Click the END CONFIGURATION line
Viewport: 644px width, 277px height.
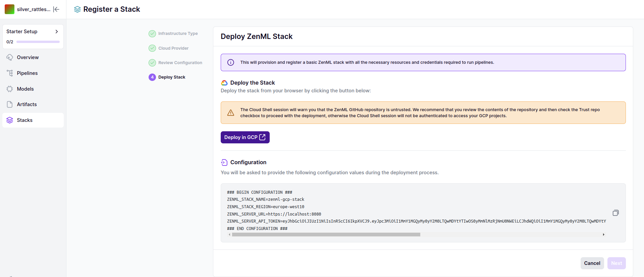tap(257, 229)
